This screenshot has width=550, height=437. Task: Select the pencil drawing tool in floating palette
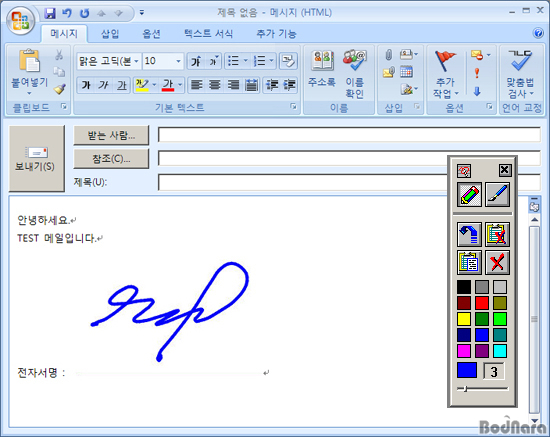click(469, 194)
